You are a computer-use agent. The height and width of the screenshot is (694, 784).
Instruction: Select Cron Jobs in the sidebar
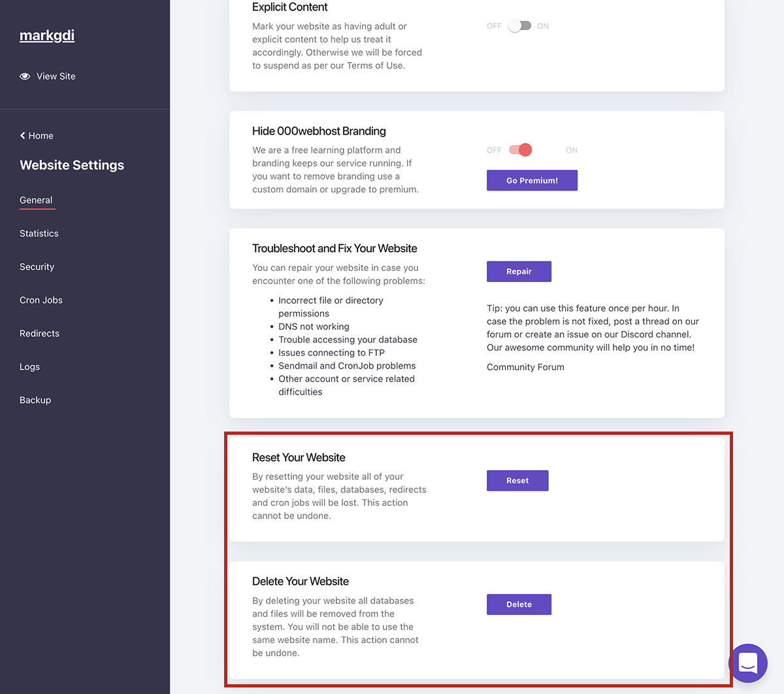(41, 300)
